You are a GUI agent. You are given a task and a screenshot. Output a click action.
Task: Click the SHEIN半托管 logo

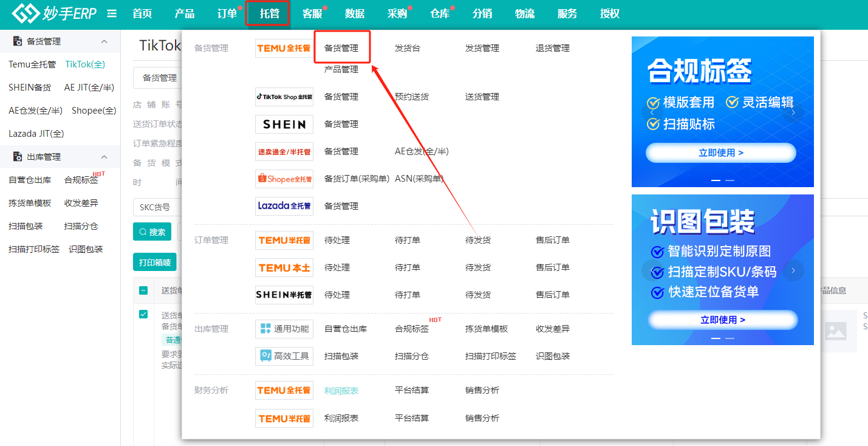(x=284, y=295)
